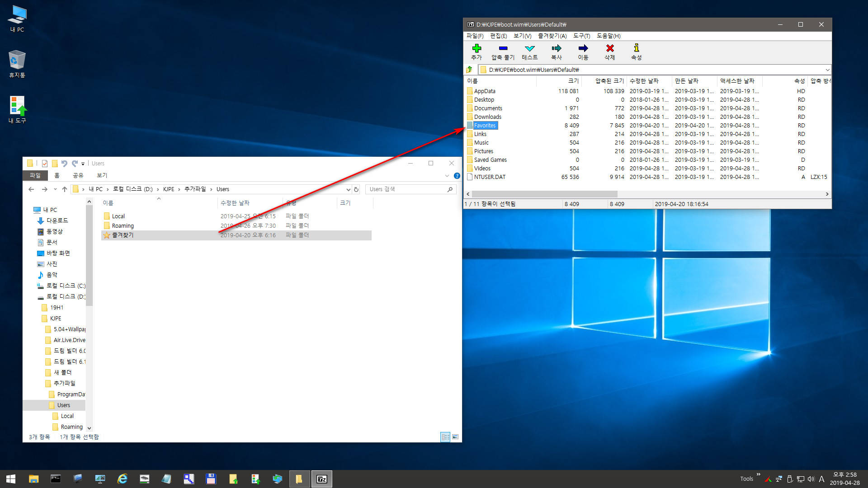This screenshot has height=488, width=868.
Task: Click 7-Zip horizontal scrollbar right arrow
Action: click(x=827, y=194)
